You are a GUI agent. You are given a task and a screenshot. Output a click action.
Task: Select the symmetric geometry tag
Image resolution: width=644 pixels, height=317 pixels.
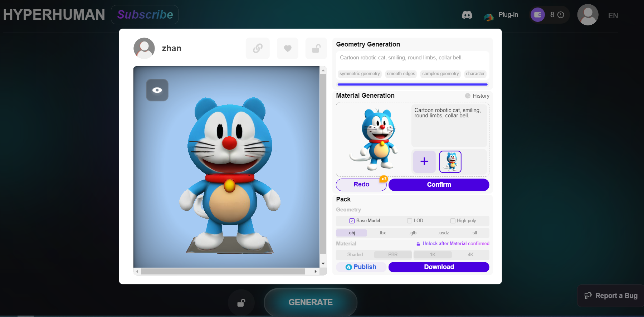pos(360,74)
